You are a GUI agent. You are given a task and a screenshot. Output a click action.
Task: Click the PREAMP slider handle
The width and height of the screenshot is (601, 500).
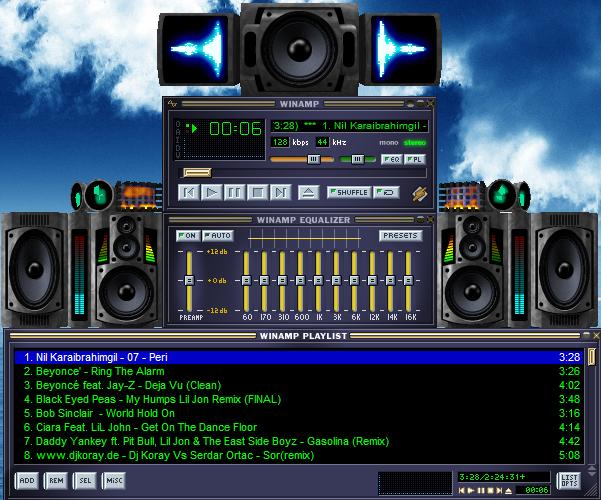pos(189,281)
